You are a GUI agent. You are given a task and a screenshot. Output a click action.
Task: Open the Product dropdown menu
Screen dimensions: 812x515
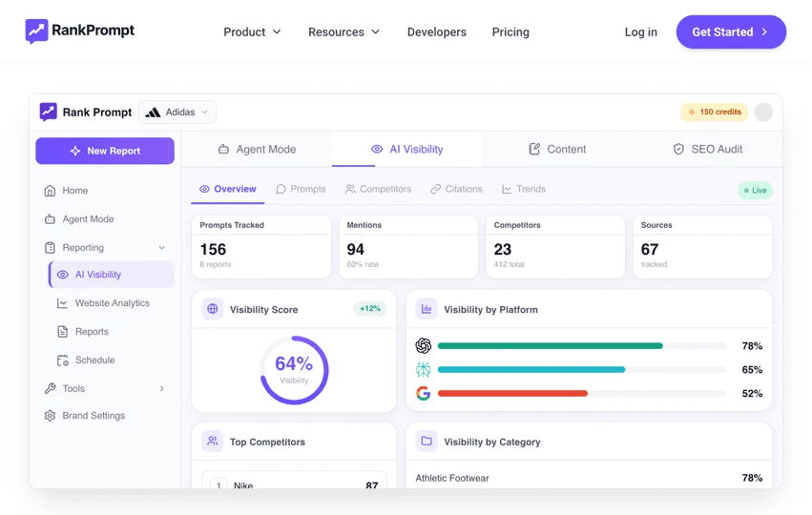pos(252,32)
